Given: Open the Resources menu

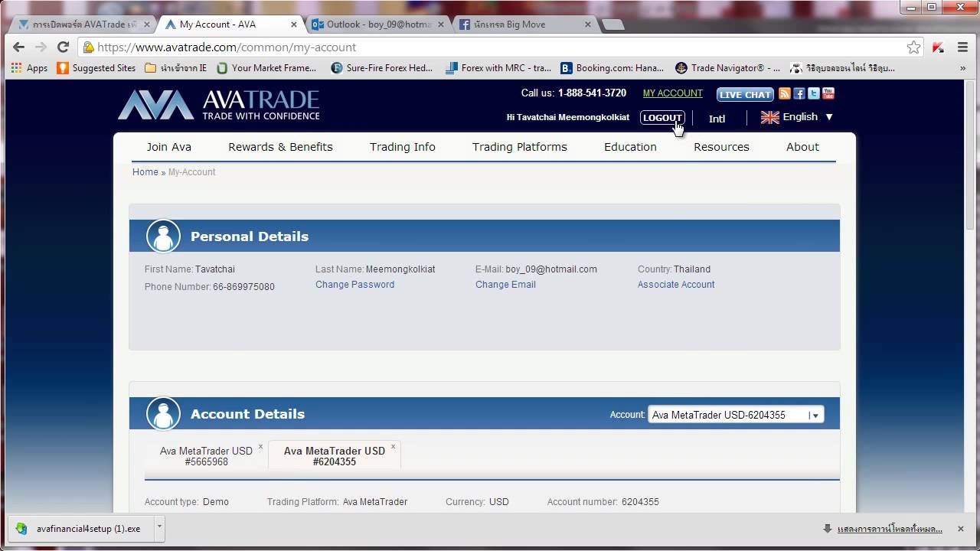Looking at the screenshot, I should tap(721, 147).
